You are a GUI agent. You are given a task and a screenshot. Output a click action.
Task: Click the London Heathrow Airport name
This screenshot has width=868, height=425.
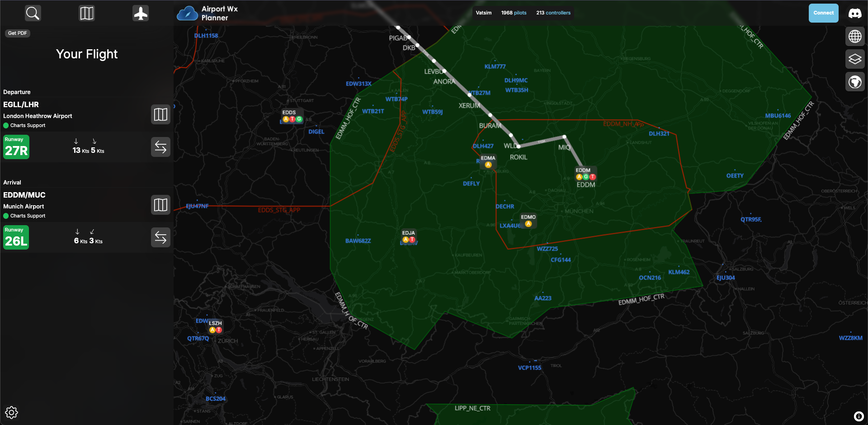[x=38, y=116]
